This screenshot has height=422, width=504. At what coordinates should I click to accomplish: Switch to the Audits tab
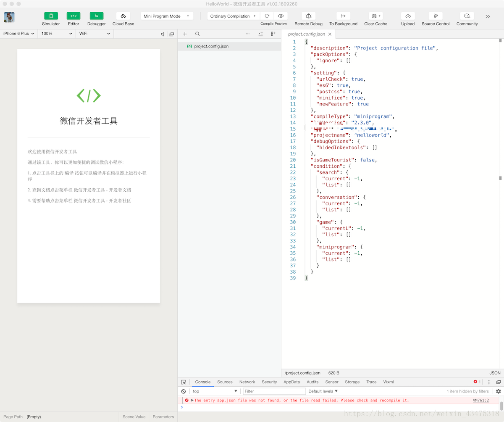click(312, 382)
